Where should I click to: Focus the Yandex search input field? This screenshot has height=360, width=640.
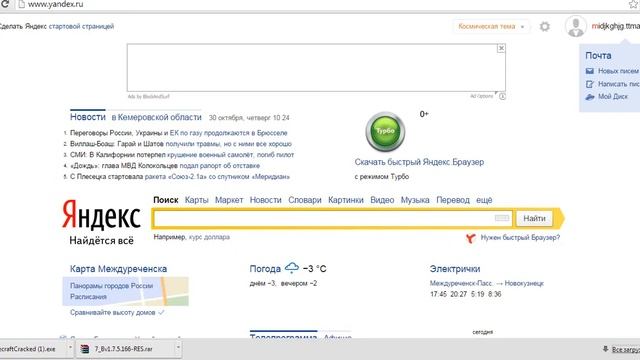333,218
